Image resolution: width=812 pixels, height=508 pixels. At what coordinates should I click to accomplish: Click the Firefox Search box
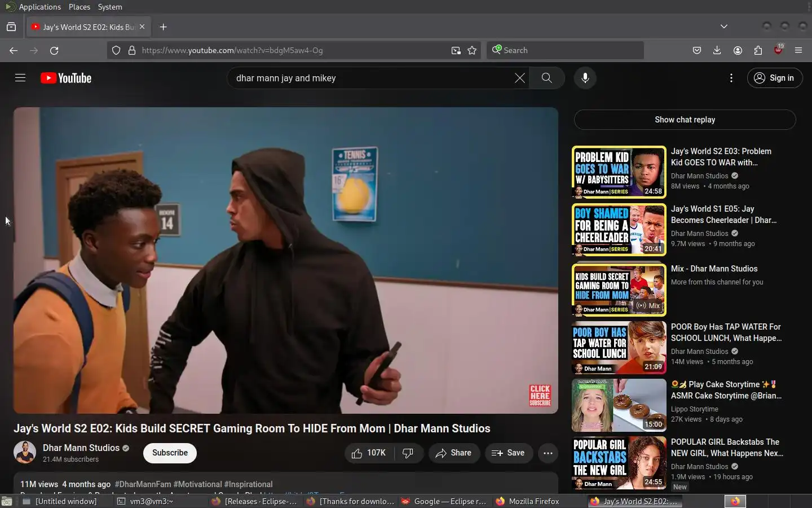click(565, 50)
